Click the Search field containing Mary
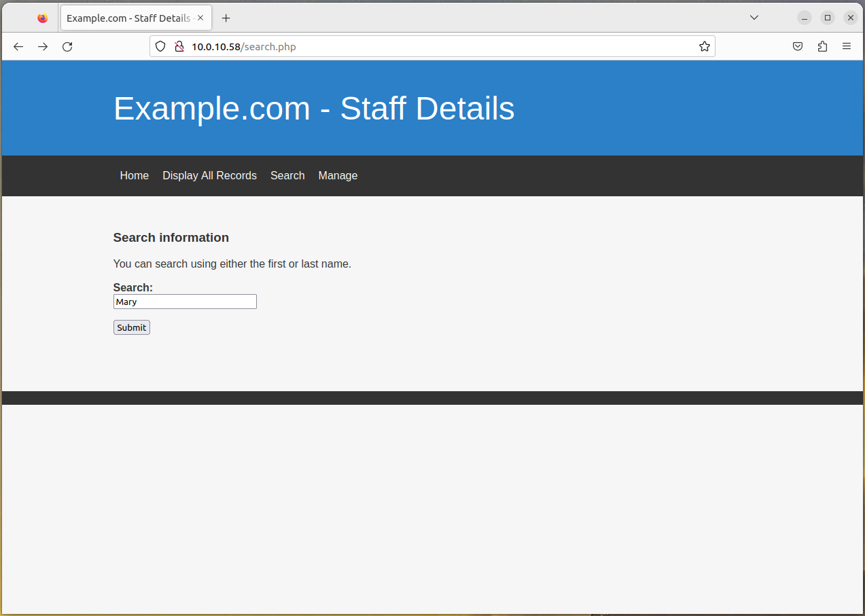The image size is (865, 616). 185,302
